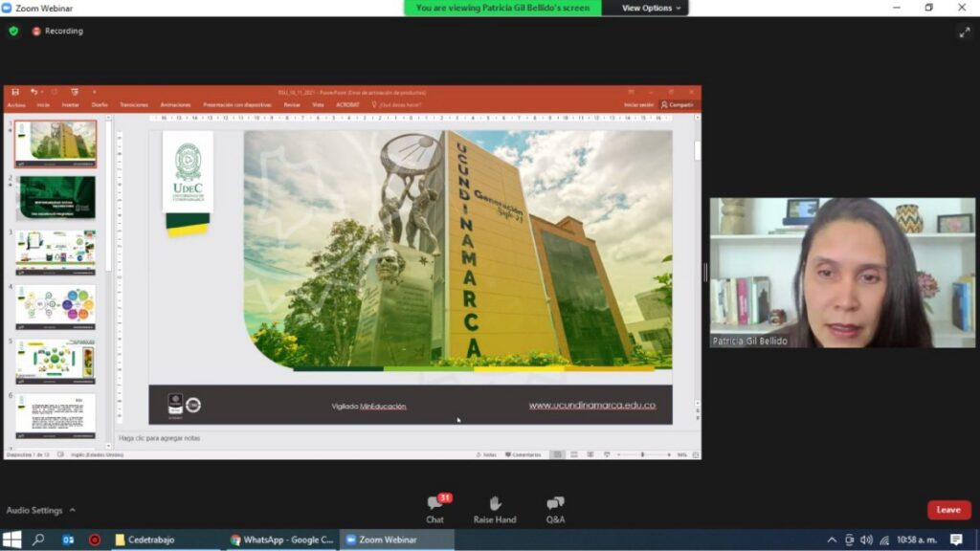The width and height of the screenshot is (980, 551).
Task: Open Outlook from the taskbar
Action: coord(68,540)
